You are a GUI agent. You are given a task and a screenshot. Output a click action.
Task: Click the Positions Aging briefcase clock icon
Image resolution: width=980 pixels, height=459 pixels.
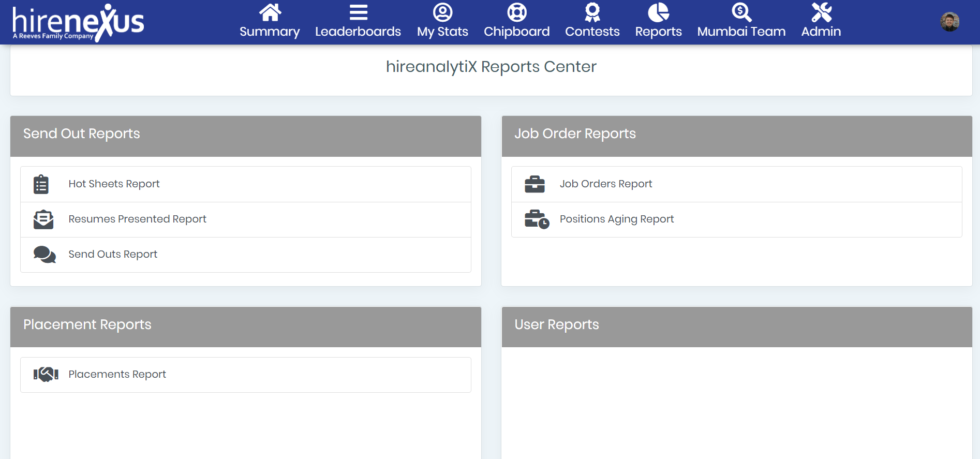point(537,219)
